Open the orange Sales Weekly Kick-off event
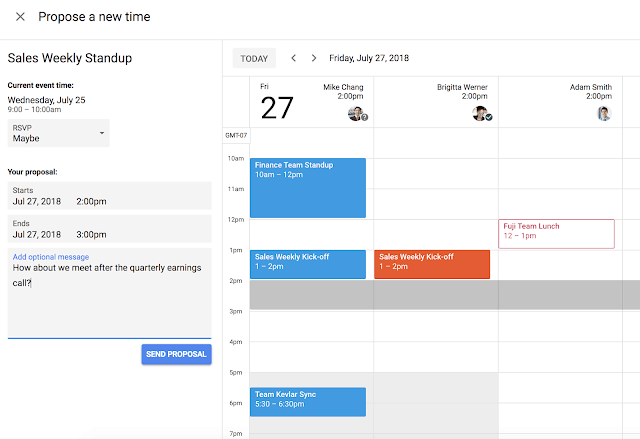Image resolution: width=640 pixels, height=439 pixels. (x=432, y=264)
